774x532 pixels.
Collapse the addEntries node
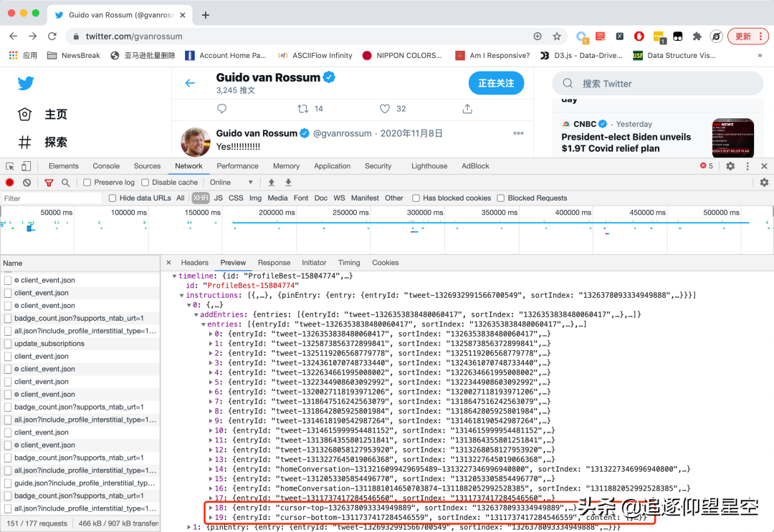click(196, 314)
